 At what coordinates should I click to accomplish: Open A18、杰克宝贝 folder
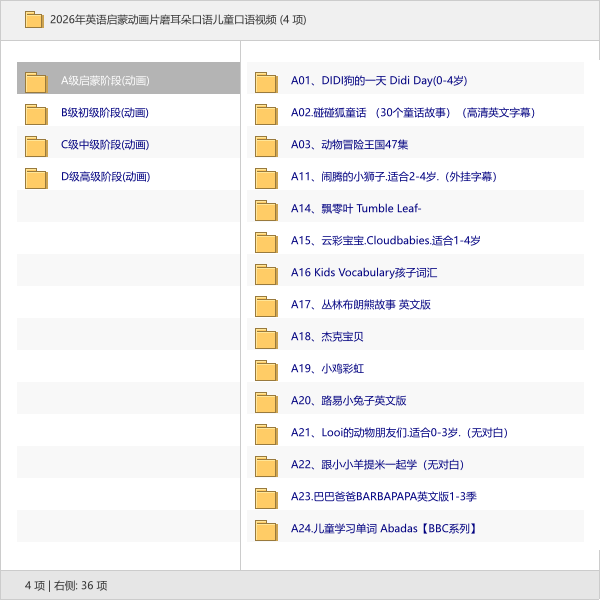click(327, 336)
